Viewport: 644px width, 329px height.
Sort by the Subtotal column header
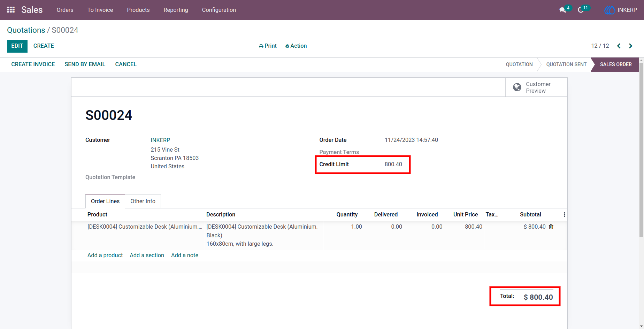tap(530, 215)
